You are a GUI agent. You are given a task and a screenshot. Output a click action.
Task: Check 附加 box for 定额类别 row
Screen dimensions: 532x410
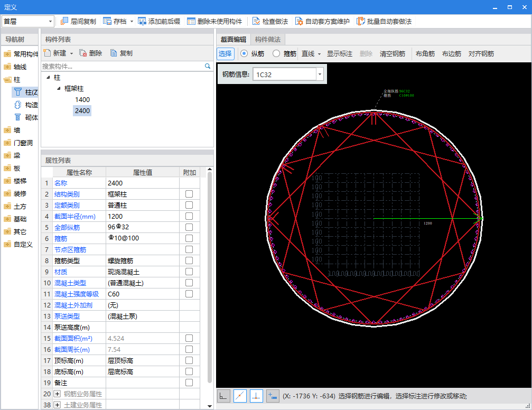click(x=189, y=205)
